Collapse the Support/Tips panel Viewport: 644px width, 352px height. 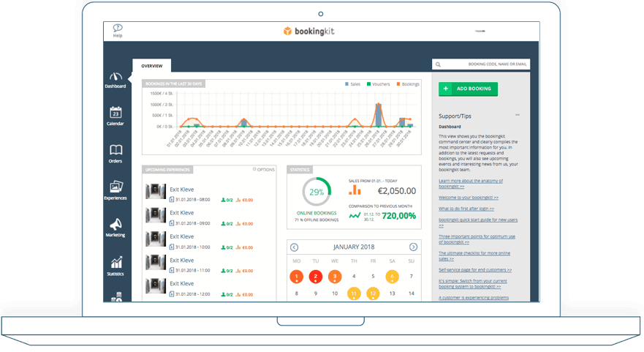[518, 116]
